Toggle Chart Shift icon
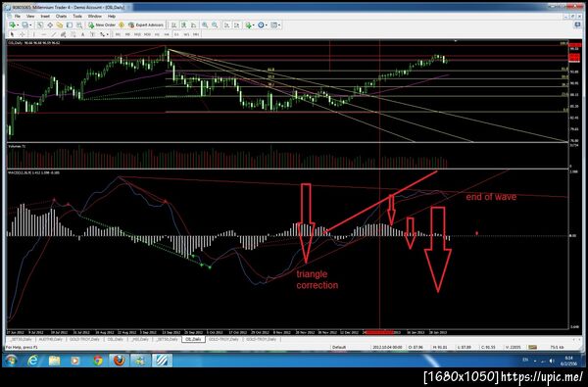 tap(237, 25)
